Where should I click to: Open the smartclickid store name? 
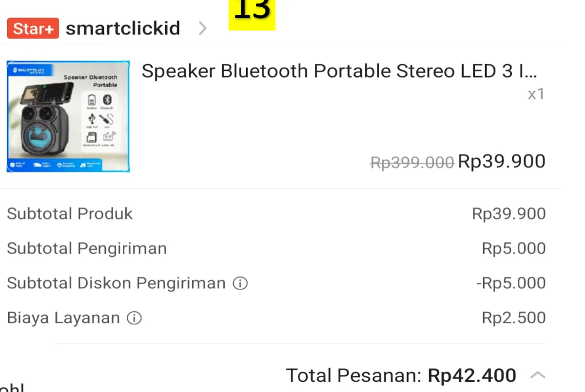click(123, 28)
